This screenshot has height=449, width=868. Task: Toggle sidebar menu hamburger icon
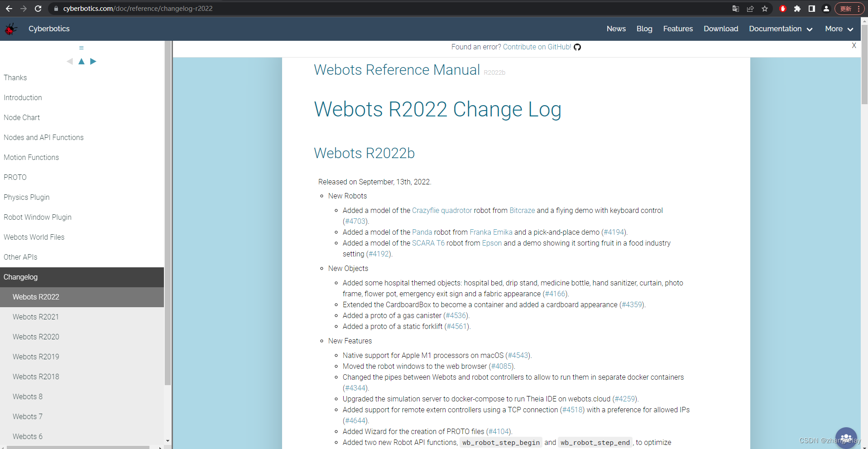[x=82, y=48]
